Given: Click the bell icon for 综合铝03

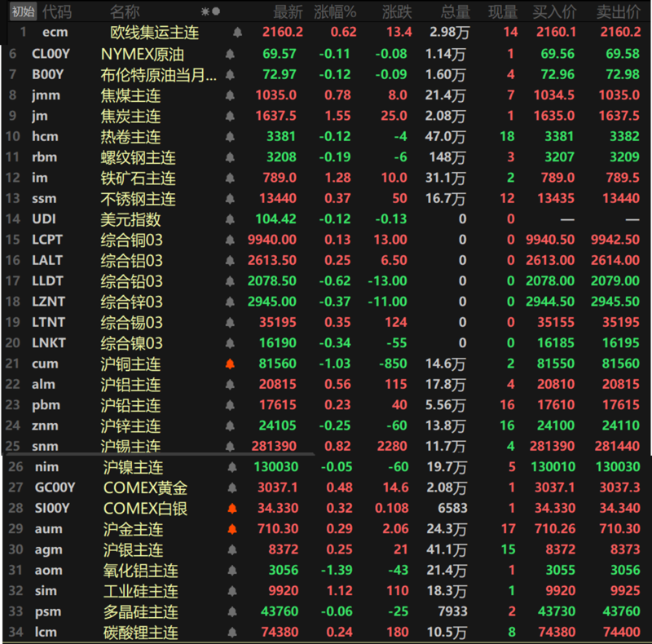Looking at the screenshot, I should pos(230,260).
